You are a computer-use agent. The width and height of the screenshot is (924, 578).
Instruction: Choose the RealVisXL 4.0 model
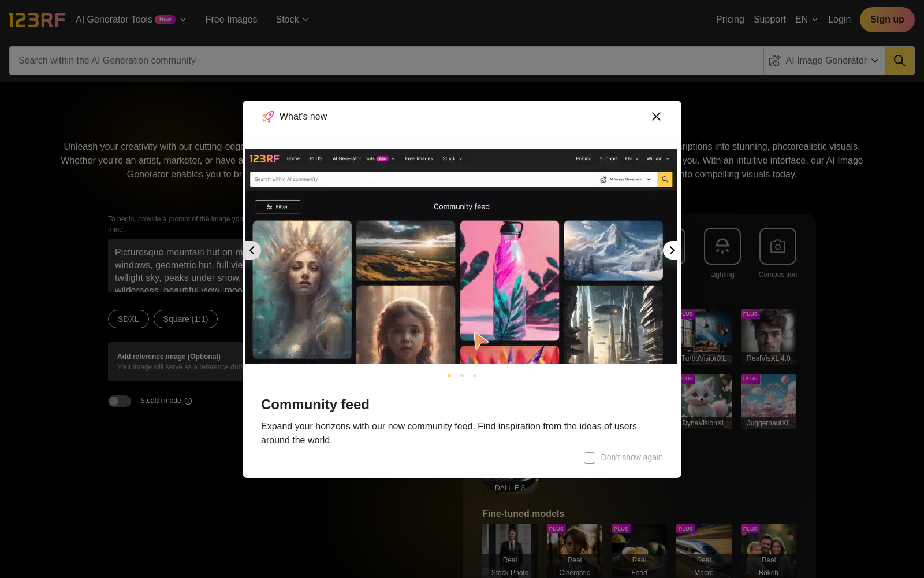(x=769, y=337)
